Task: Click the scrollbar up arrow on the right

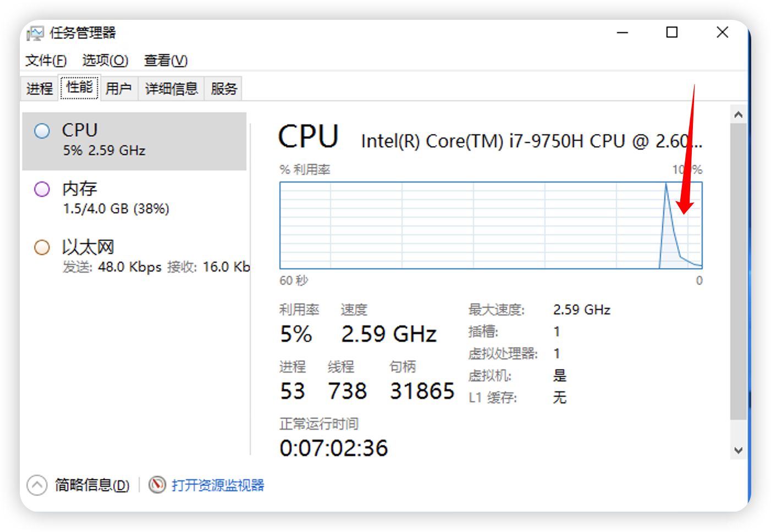Action: (739, 114)
